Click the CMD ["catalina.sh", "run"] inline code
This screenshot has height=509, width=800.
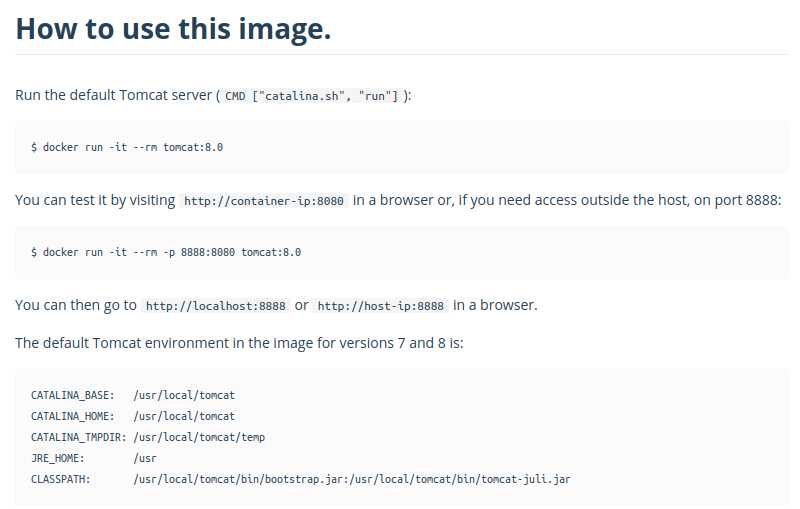(311, 96)
